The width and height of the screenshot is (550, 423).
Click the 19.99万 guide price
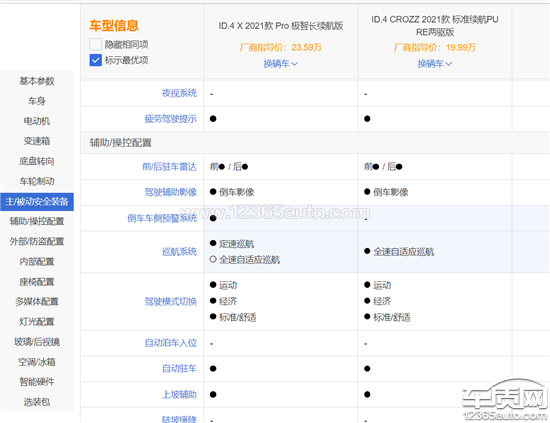click(x=461, y=47)
